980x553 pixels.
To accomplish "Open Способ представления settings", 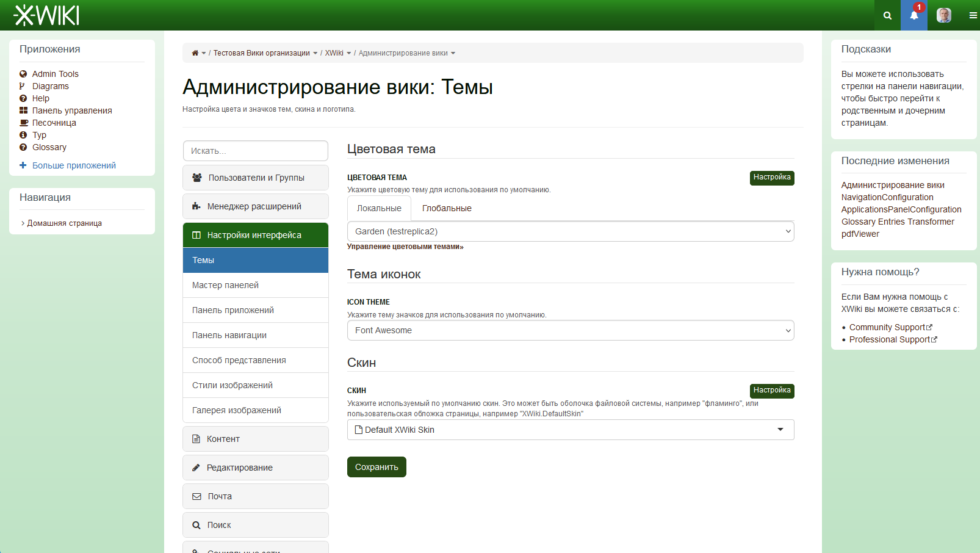I will (256, 360).
